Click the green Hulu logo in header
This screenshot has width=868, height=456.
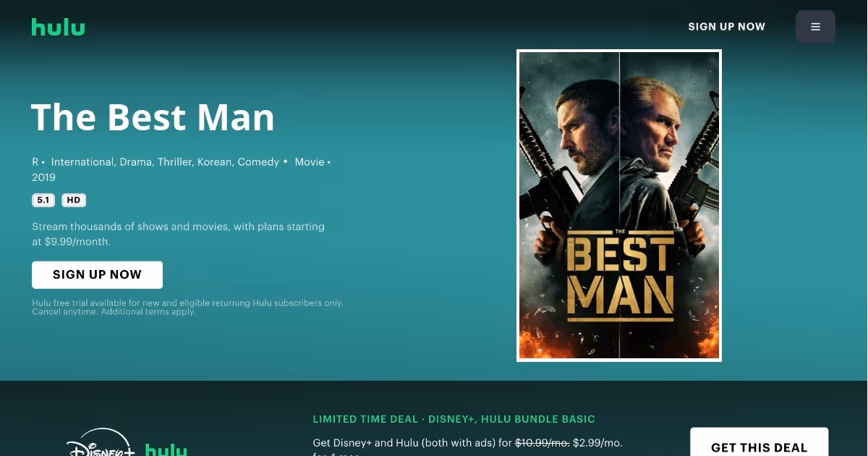click(x=58, y=28)
